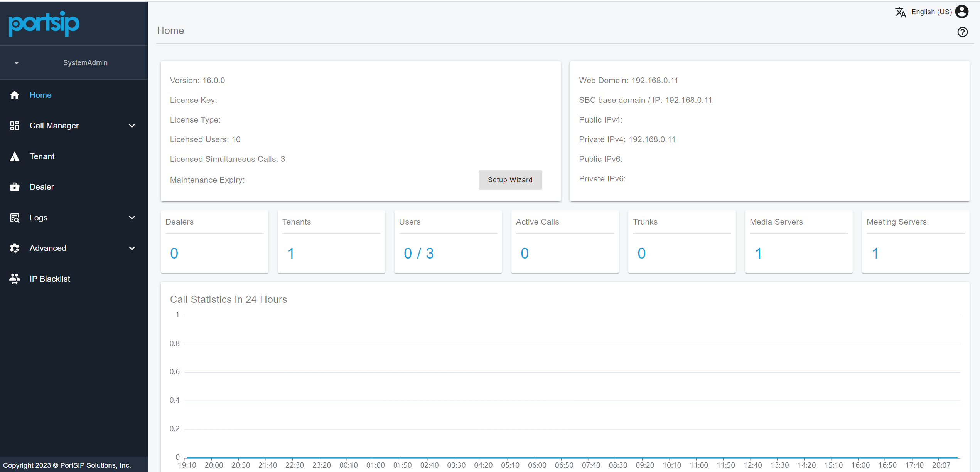Select Tenant in the sidebar menu
The image size is (980, 472).
click(x=42, y=156)
